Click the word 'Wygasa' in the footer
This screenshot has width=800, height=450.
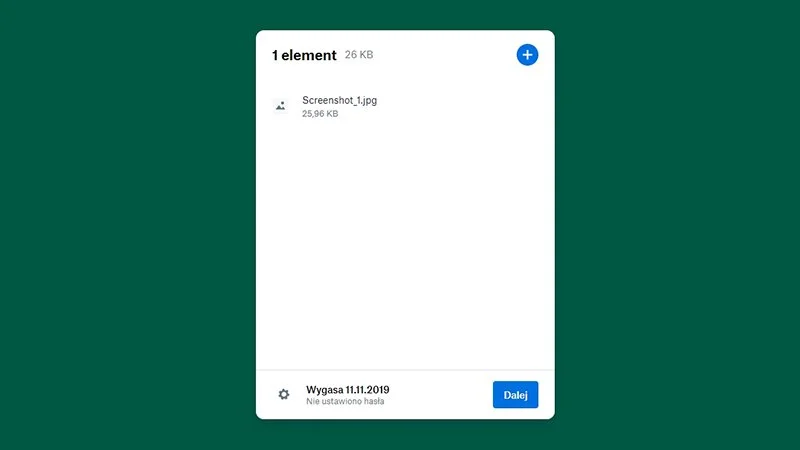pos(324,390)
